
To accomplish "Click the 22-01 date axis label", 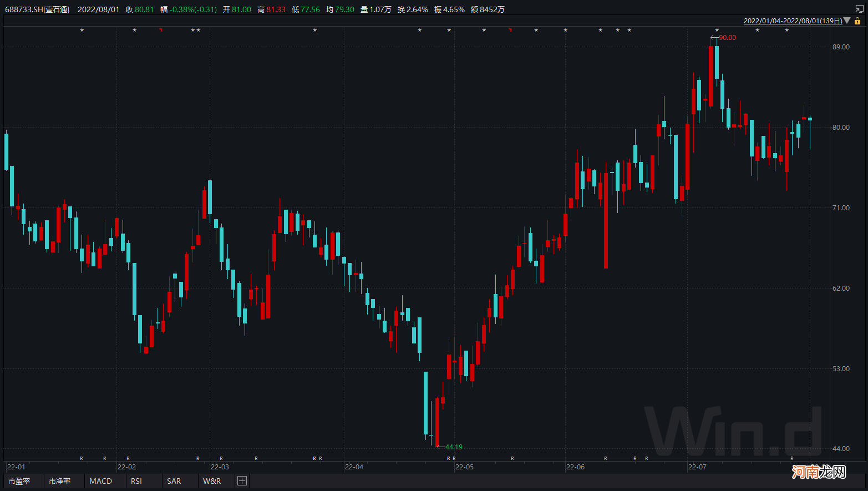I will 16,467.
